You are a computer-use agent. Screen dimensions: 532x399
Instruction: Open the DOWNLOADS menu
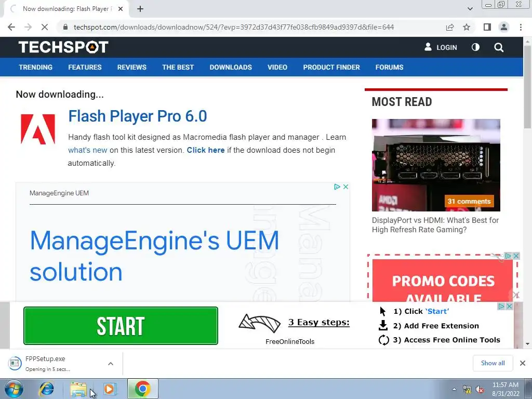[231, 67]
